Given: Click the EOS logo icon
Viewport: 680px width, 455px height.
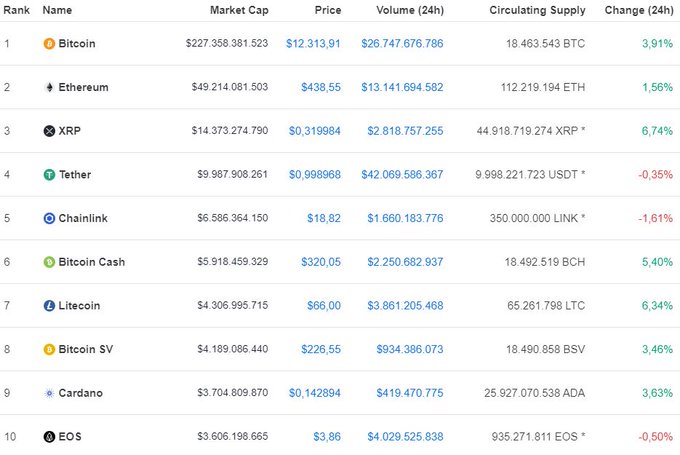Looking at the screenshot, I should point(49,437).
